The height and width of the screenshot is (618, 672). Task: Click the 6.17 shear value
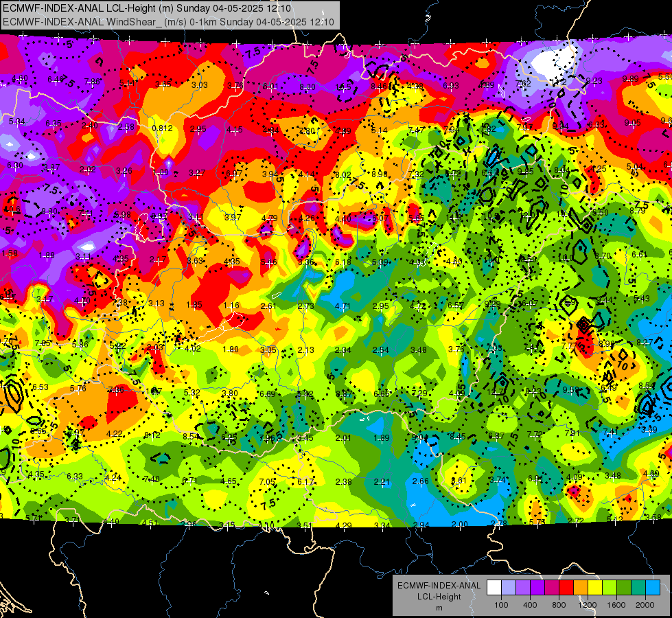tap(305, 481)
